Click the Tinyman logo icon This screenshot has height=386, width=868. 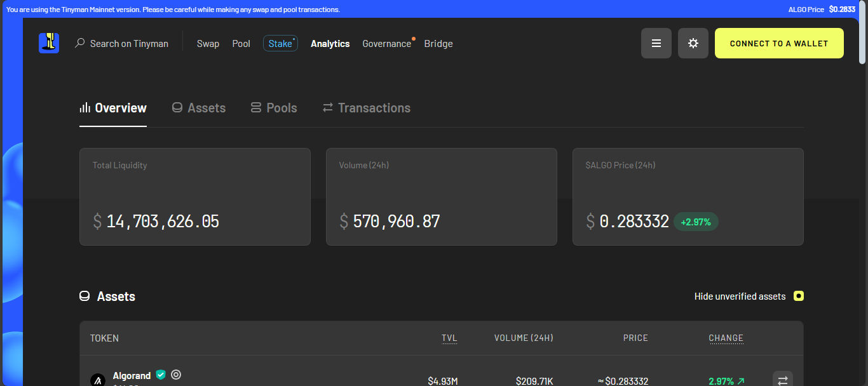click(x=49, y=43)
